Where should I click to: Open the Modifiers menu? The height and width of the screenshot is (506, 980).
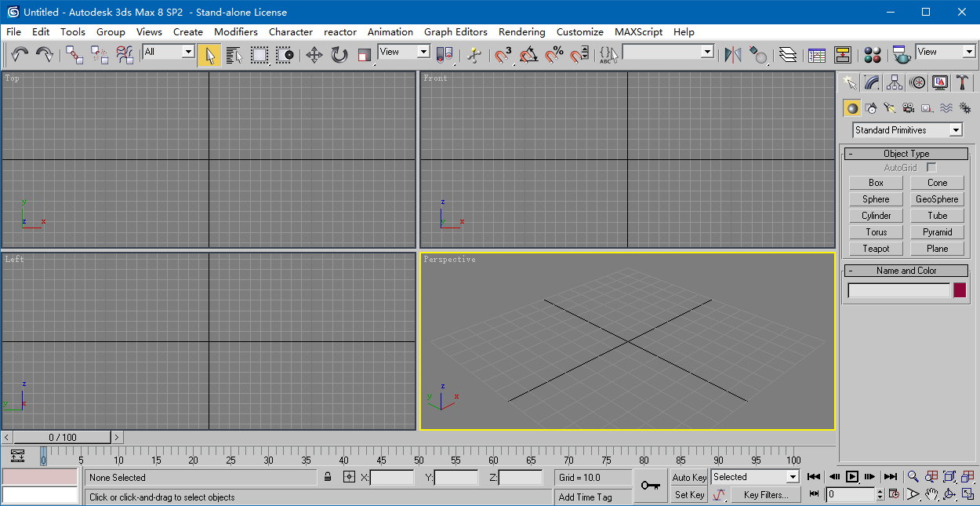tap(236, 32)
